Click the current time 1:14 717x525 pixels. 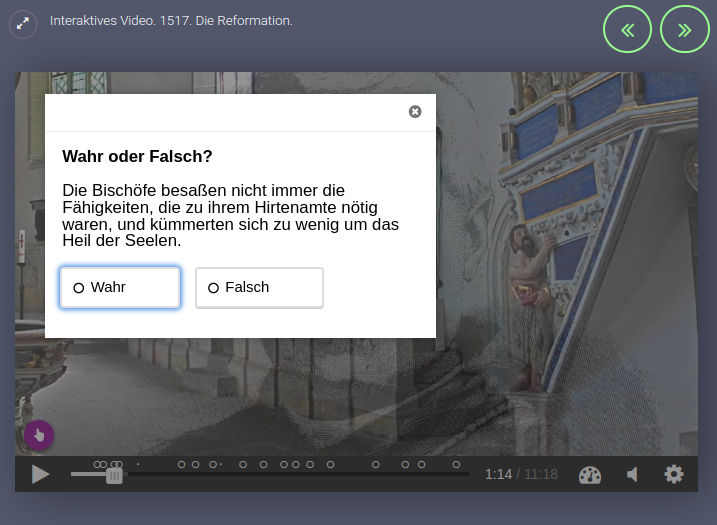click(x=498, y=474)
